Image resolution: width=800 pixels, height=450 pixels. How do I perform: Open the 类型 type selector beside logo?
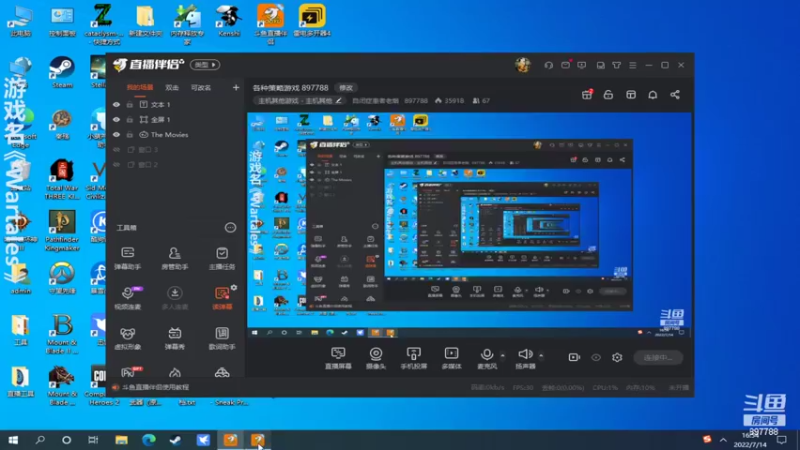point(205,65)
